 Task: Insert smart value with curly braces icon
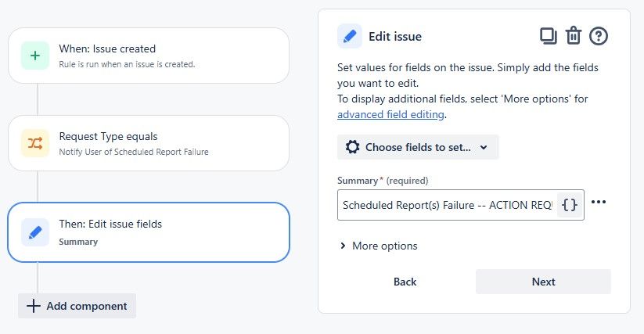click(x=570, y=205)
